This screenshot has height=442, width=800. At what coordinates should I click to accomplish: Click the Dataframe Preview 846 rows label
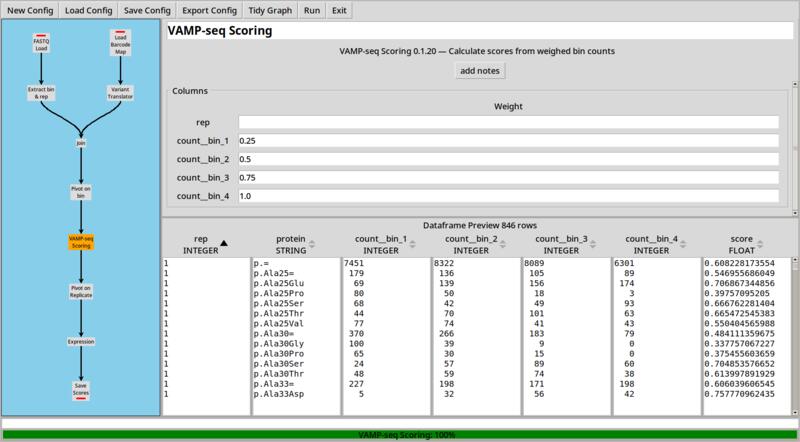[x=480, y=225]
